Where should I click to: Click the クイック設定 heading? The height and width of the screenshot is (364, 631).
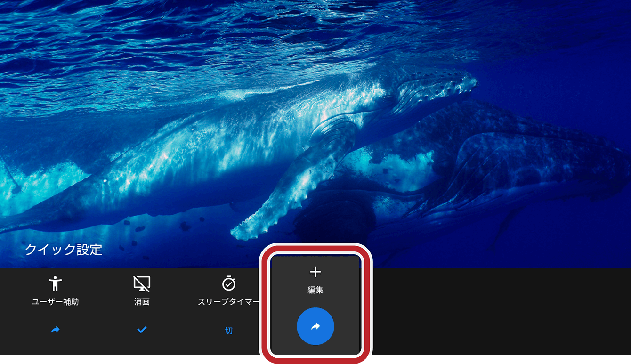point(64,250)
